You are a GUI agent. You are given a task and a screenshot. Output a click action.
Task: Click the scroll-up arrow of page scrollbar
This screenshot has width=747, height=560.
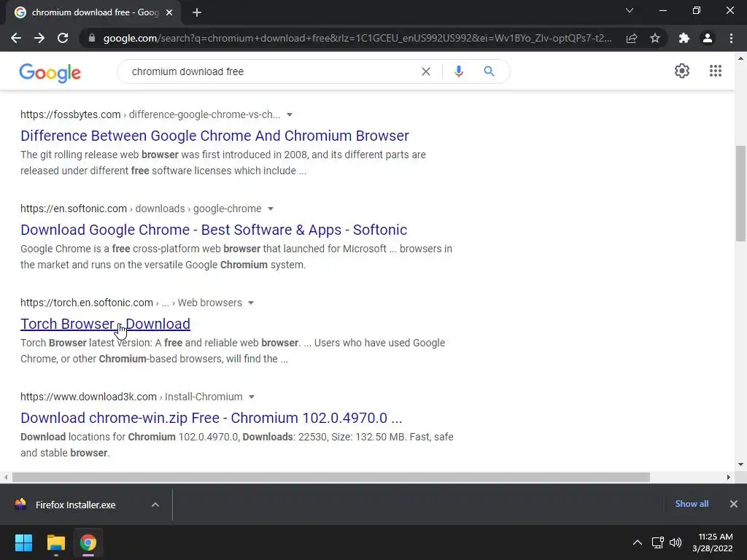point(740,58)
